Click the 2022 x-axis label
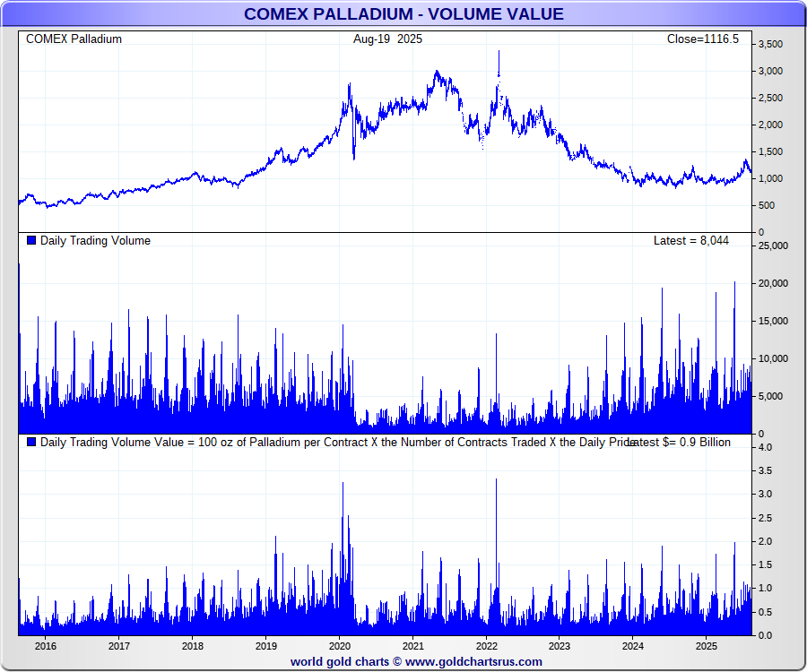Screen dimensions: 807x672 [486, 646]
